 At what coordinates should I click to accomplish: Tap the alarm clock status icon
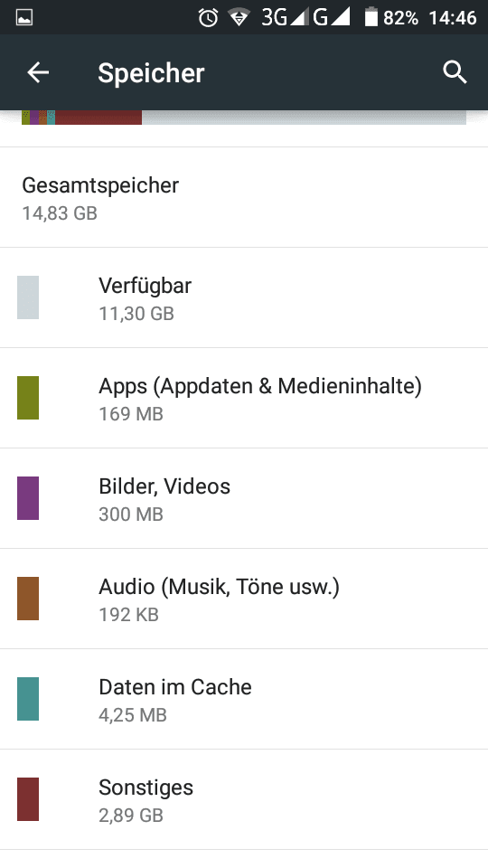click(x=208, y=18)
